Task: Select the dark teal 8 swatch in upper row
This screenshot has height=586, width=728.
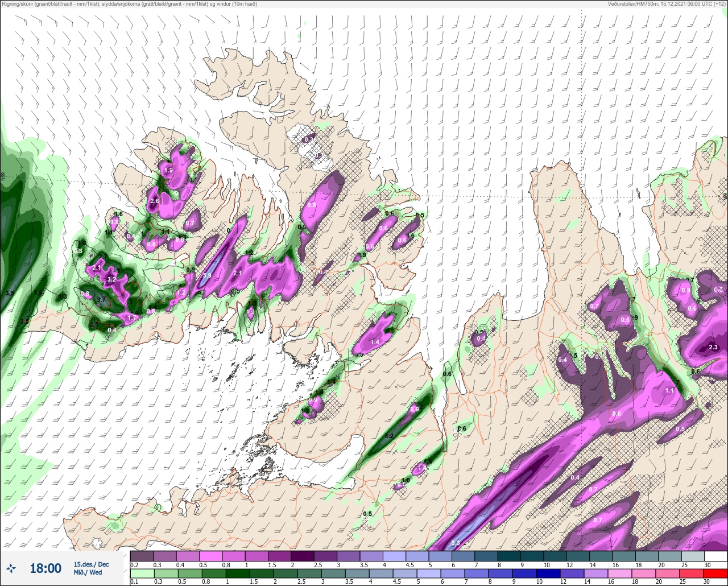Action: 509,556
